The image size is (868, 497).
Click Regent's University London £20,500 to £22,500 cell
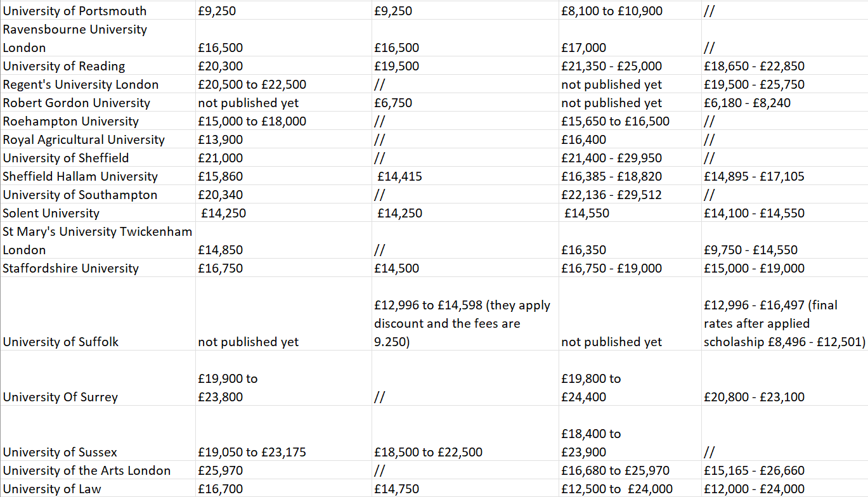tap(252, 84)
